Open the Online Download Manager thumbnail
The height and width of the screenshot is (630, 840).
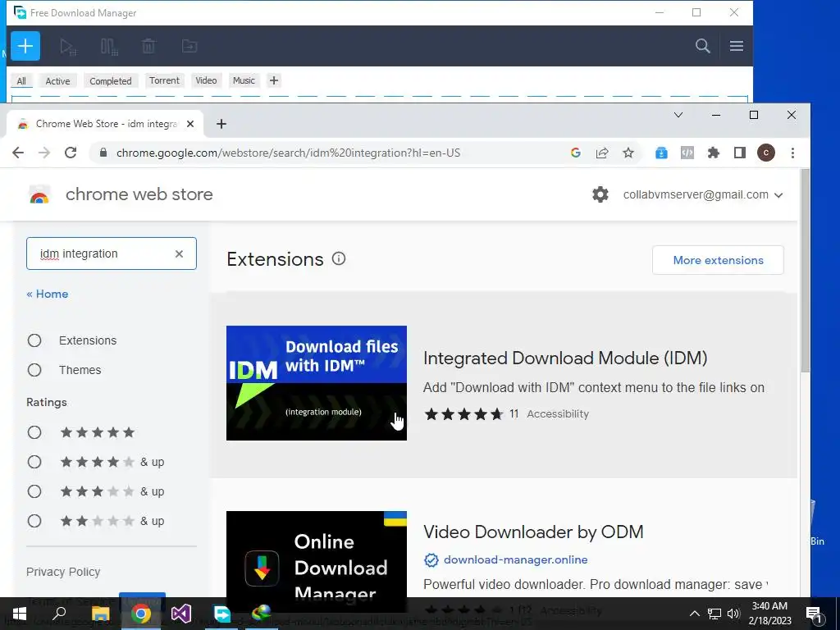[x=316, y=555]
